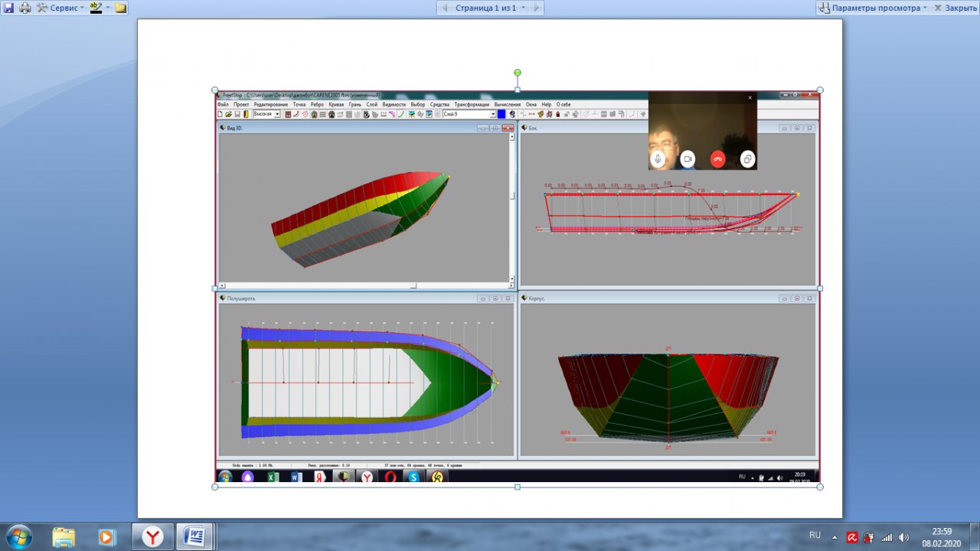Click the picture's bottom-right resize handle

[x=820, y=487]
